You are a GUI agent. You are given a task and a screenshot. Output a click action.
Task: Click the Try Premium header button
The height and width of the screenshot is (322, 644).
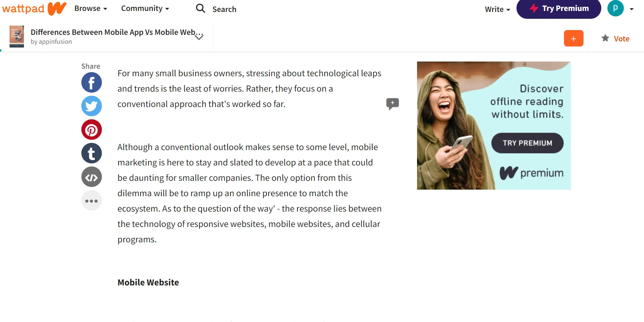coord(559,9)
